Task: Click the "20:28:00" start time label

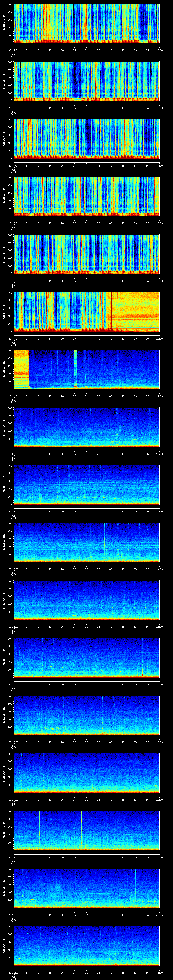Action: click(x=14, y=857)
